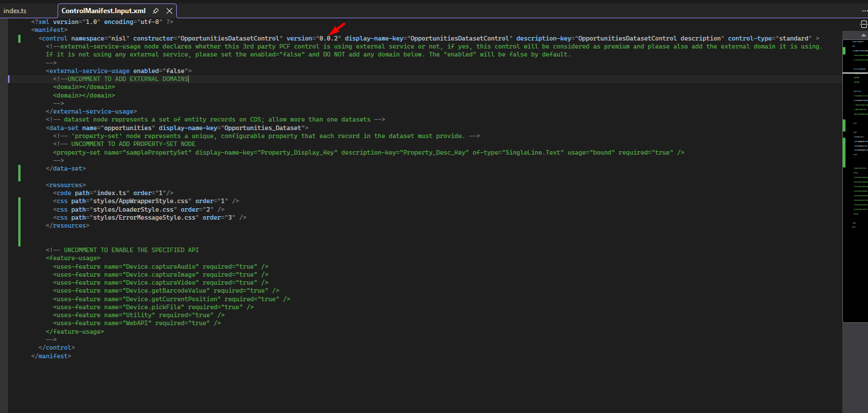This screenshot has height=413, width=868.
Task: Switch to the index.ts tab
Action: tap(15, 11)
